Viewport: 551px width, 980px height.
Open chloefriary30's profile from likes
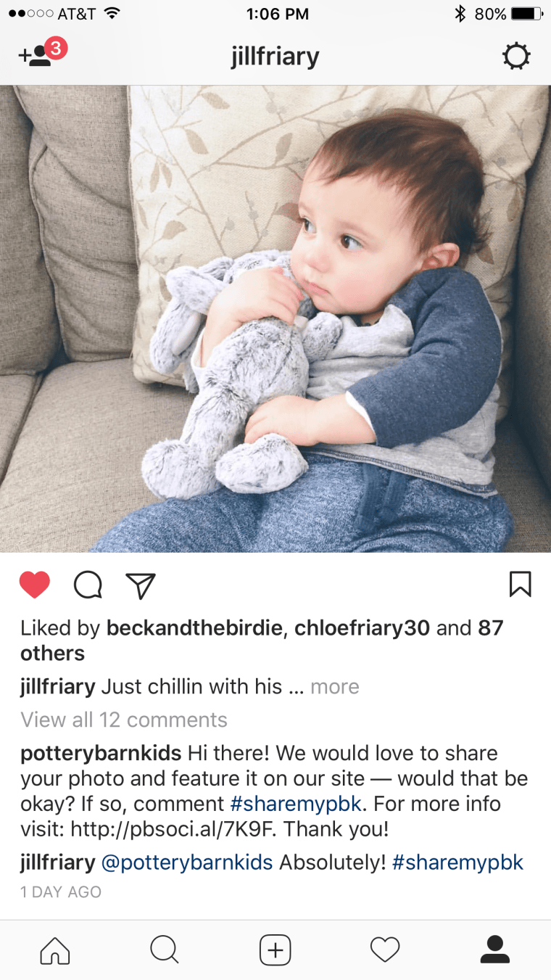pos(362,628)
